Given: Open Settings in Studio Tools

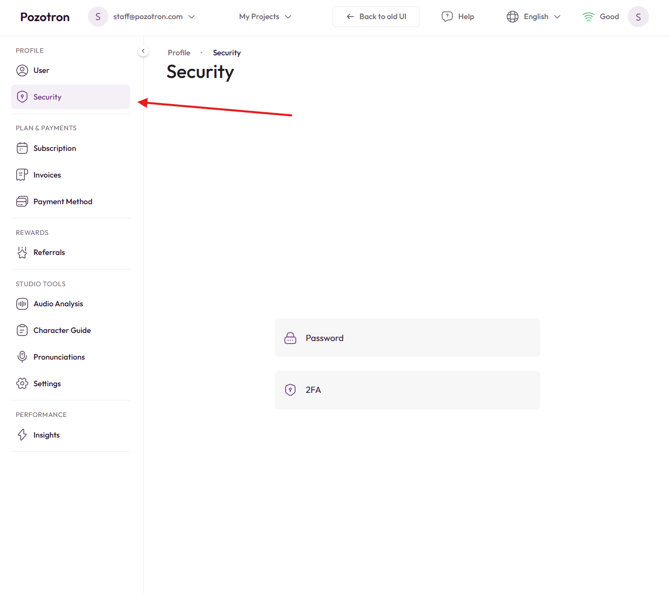Looking at the screenshot, I should 46,384.
